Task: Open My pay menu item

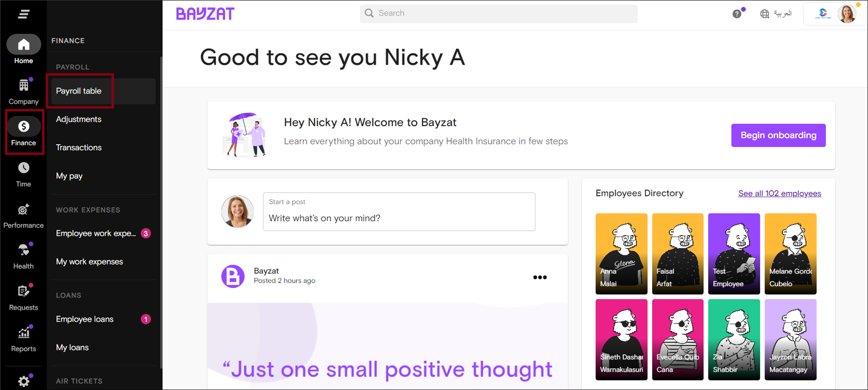Action: click(69, 176)
